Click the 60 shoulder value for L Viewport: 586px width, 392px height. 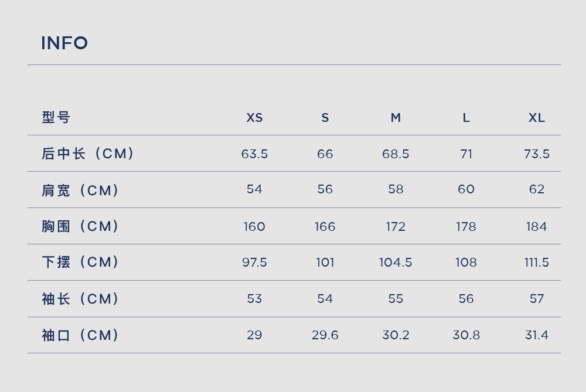pos(466,189)
